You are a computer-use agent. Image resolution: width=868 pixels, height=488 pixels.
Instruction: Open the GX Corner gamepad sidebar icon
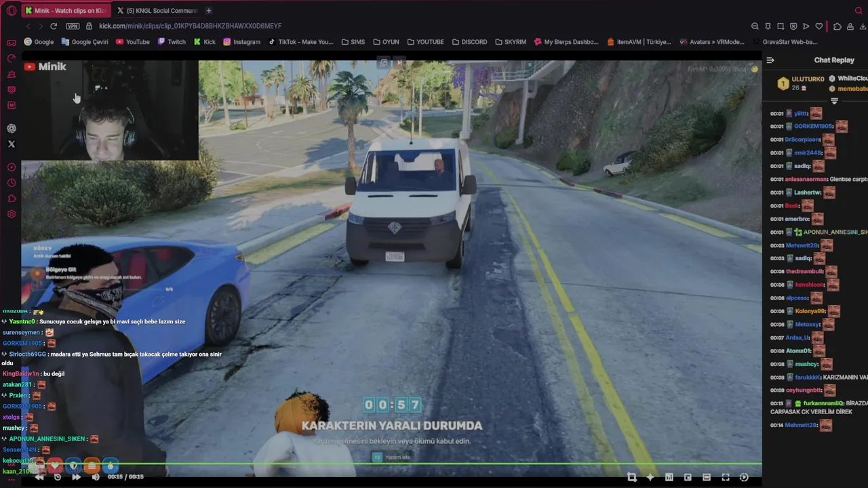tap(12, 43)
